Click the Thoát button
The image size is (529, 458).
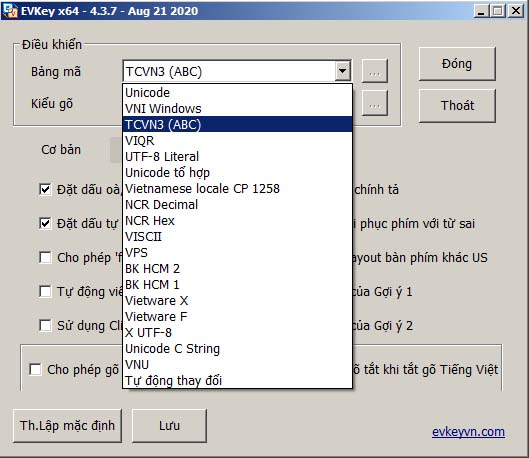click(457, 106)
